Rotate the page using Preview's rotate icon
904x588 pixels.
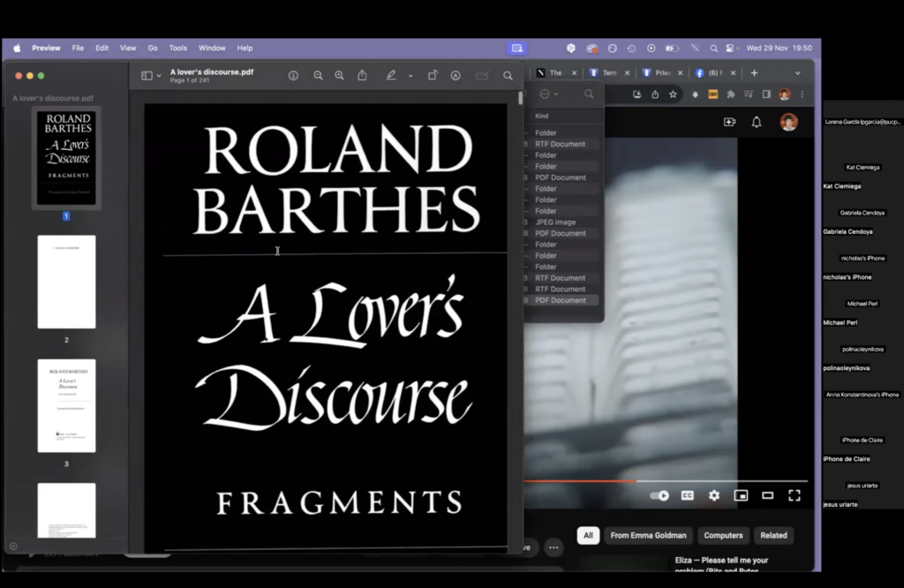433,76
